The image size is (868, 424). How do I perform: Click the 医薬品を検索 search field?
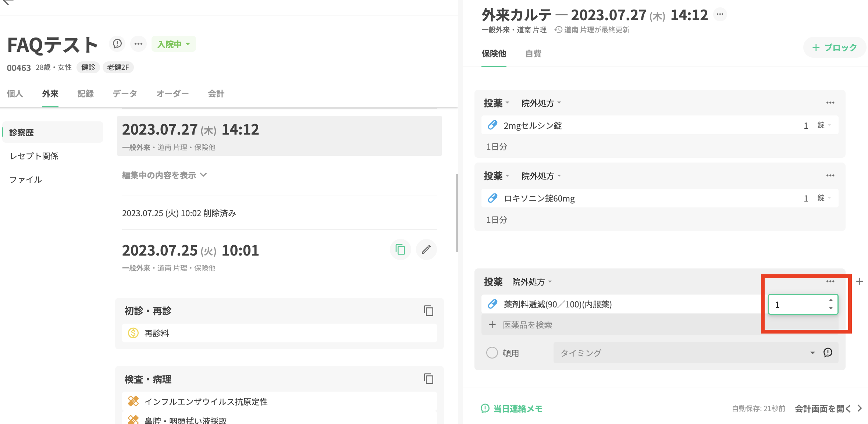coord(527,325)
